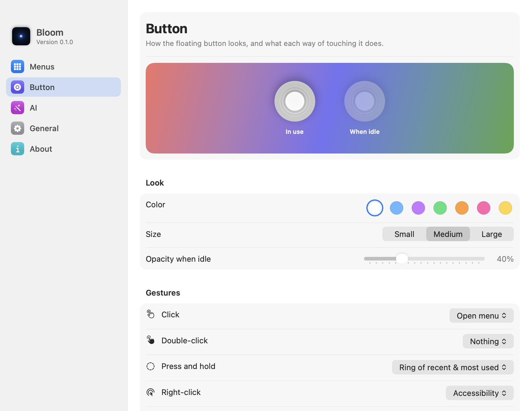Show the About page
Screen dimensions: 532x411
63,149
